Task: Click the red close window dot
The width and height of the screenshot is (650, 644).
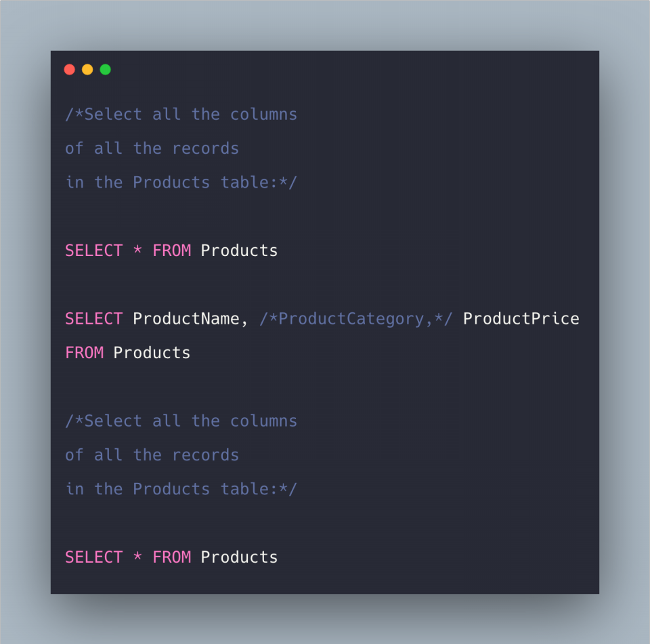Action: click(x=69, y=70)
